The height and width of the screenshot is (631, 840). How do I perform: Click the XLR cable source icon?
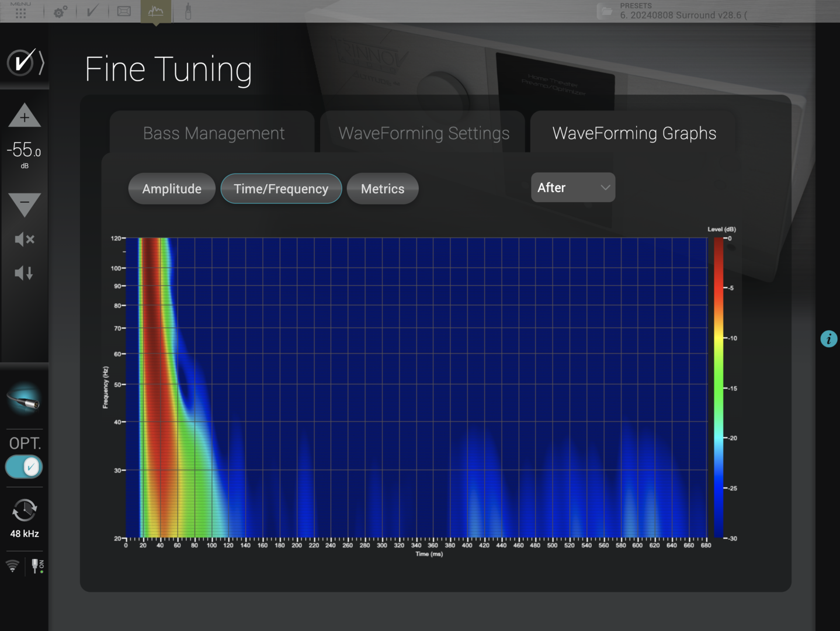click(x=24, y=400)
